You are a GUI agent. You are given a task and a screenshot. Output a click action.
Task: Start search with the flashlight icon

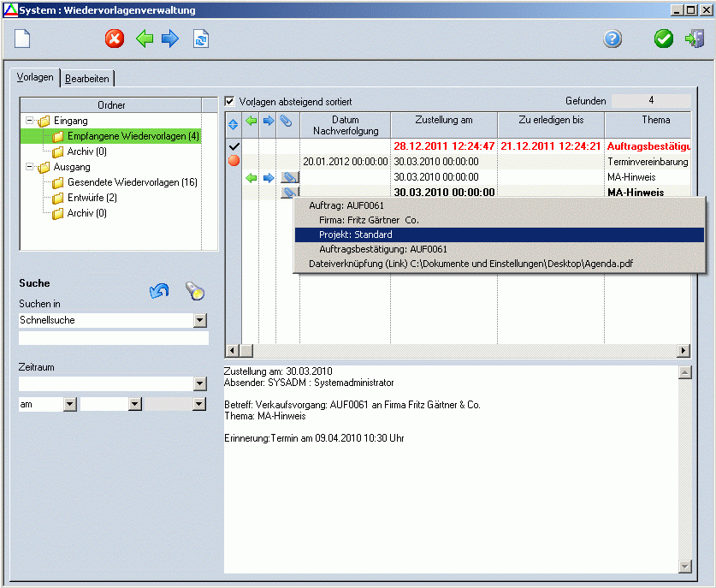tap(195, 293)
